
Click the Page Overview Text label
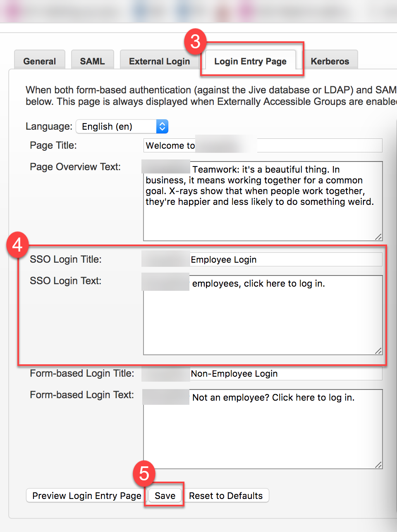coord(75,167)
